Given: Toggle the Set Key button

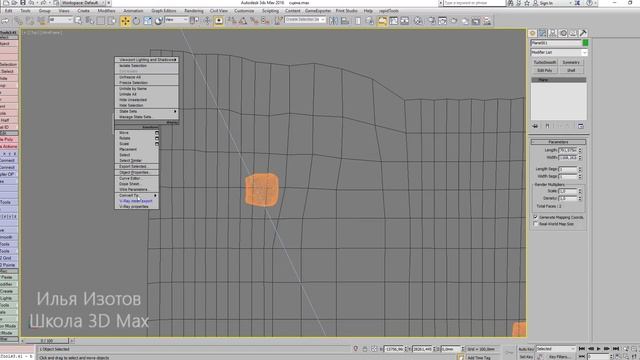Looking at the screenshot, I should pyautogui.click(x=526, y=357).
